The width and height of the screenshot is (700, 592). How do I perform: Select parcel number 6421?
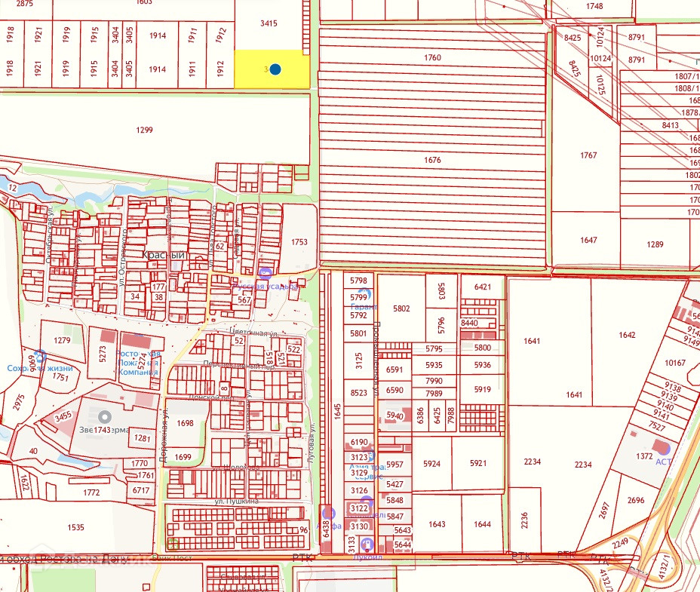482,287
